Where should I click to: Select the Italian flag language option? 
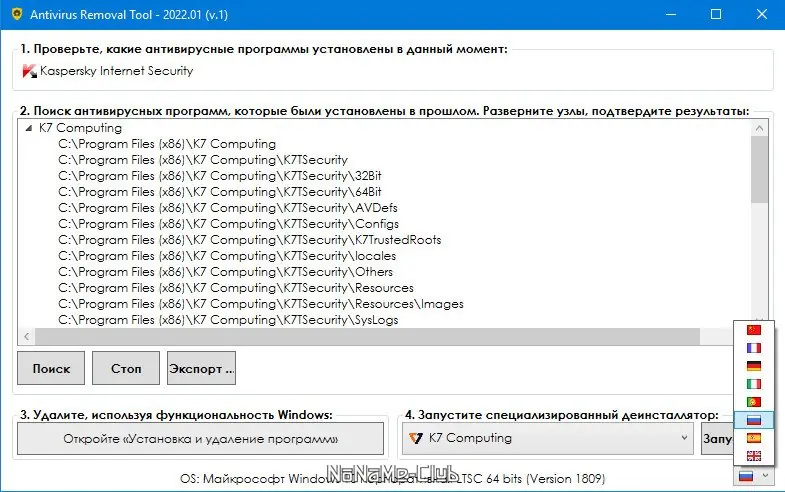click(753, 384)
